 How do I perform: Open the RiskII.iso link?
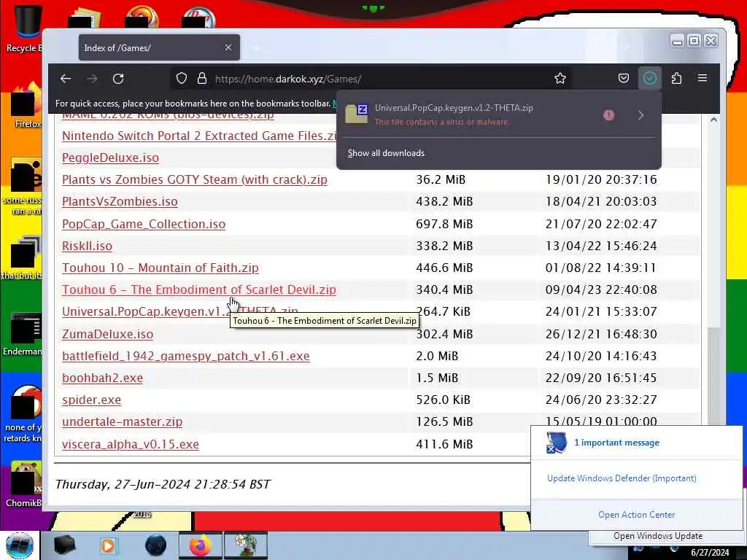pos(88,246)
